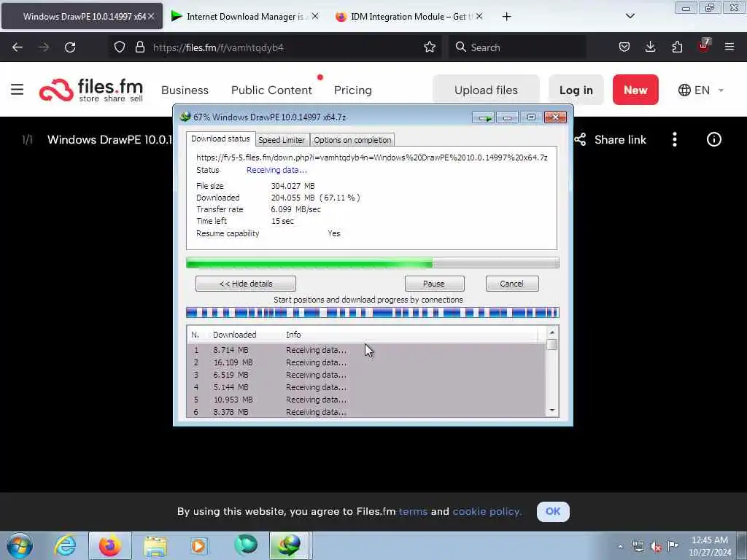This screenshot has height=560, width=747.
Task: Click the green globe app on taskbar
Action: [x=246, y=545]
